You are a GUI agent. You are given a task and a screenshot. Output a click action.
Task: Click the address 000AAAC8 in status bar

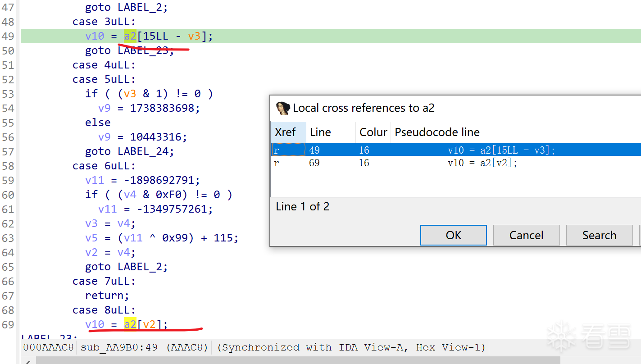(x=48, y=347)
